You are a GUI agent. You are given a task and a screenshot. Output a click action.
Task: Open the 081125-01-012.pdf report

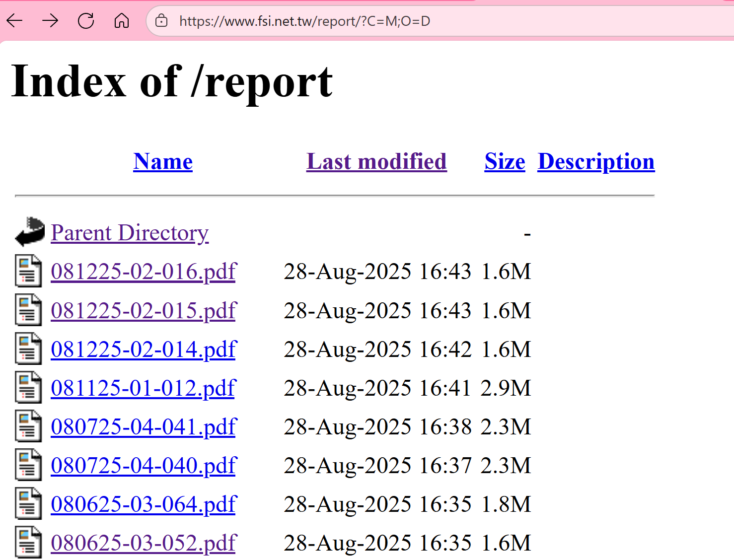point(143,388)
